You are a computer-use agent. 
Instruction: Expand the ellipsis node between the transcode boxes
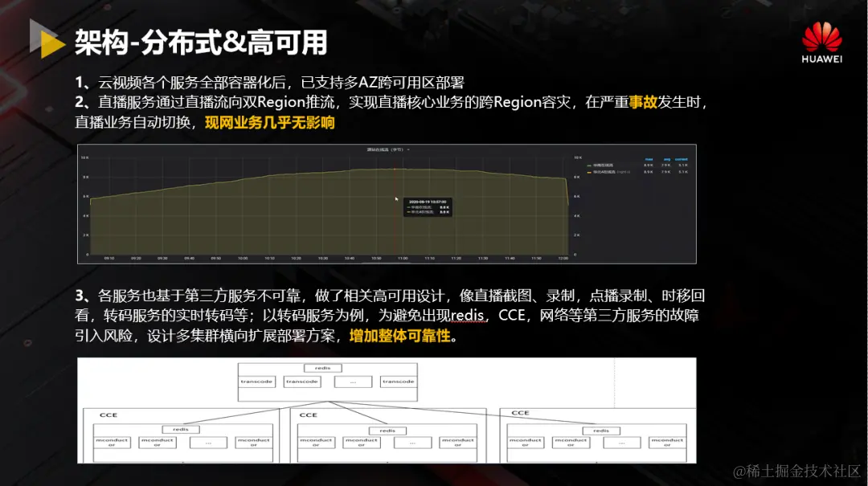353,381
